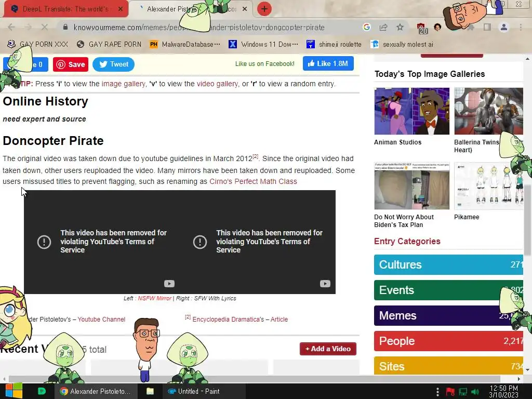Open Biden's Tax Plan gallery thumbnail
Viewport: 532px width, 399px height.
click(x=412, y=186)
